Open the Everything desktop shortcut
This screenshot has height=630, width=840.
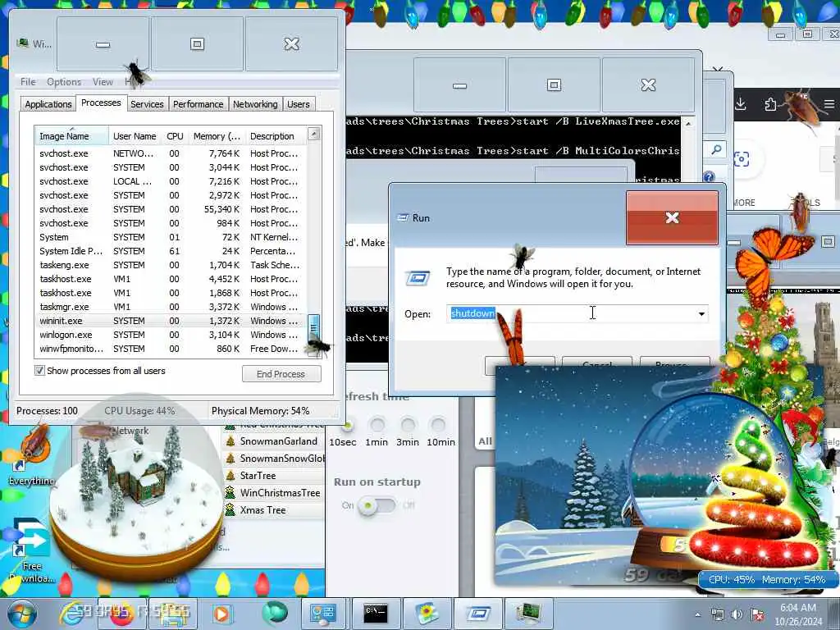click(31, 455)
